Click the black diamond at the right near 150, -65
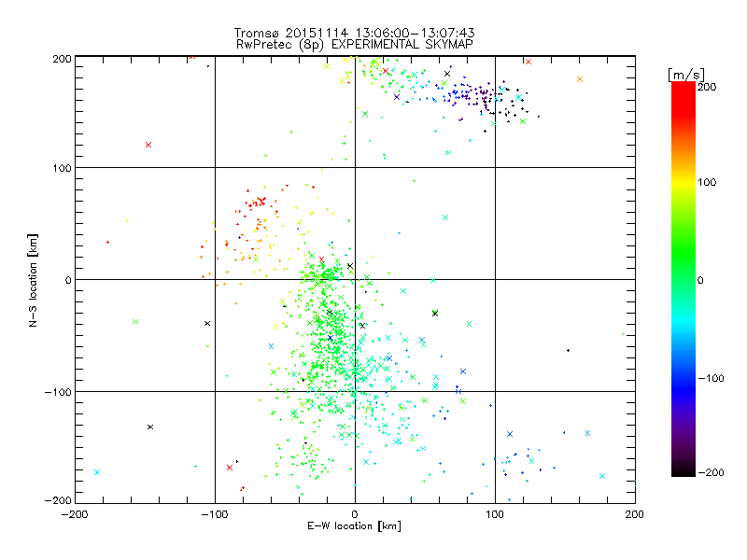 pos(568,351)
